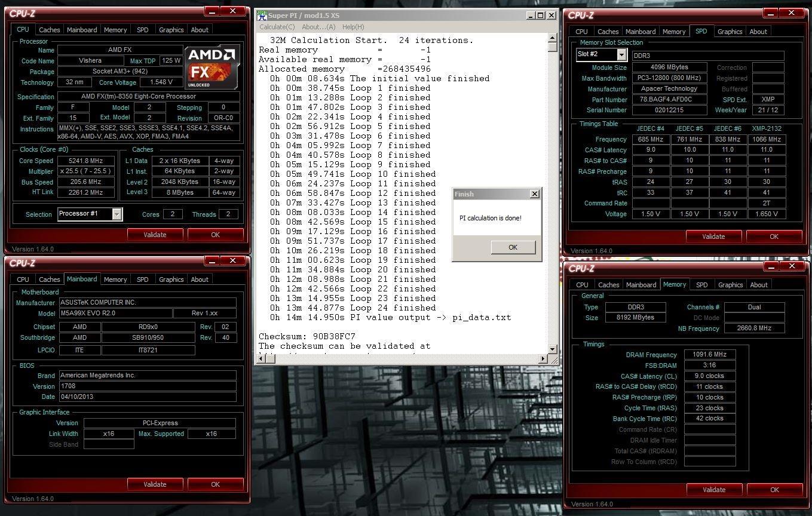This screenshot has height=516, width=812.
Task: Click the XMP-2132 frequency 1066 MHz cell
Action: pos(766,139)
